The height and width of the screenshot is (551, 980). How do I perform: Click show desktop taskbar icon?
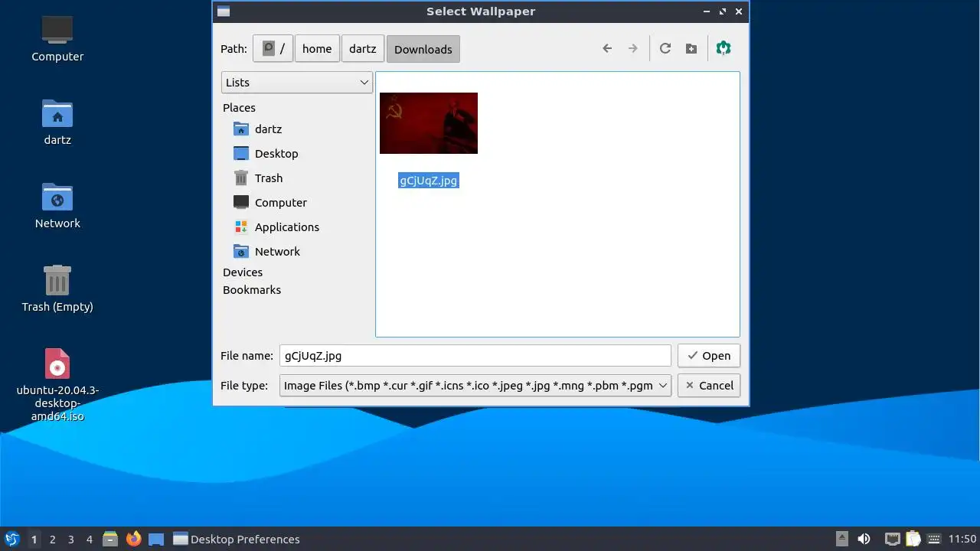tap(156, 539)
